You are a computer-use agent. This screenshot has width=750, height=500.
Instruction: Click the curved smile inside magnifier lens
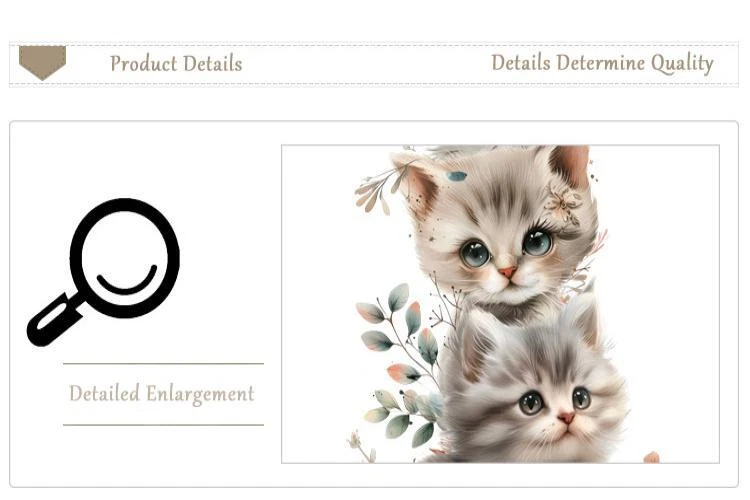127,280
